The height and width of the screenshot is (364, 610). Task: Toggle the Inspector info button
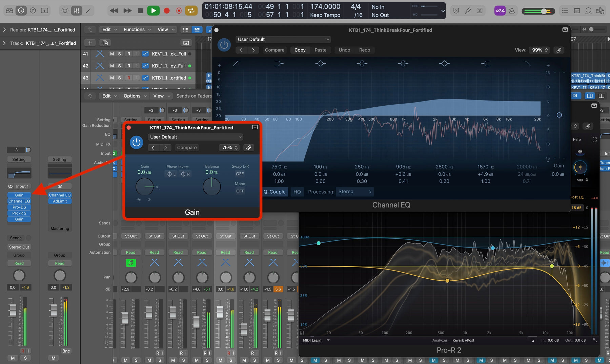(x=21, y=10)
